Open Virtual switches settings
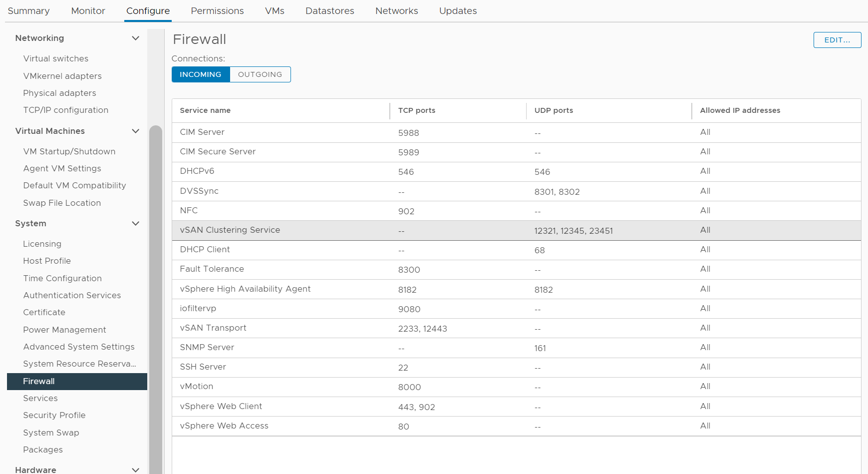 coord(56,58)
